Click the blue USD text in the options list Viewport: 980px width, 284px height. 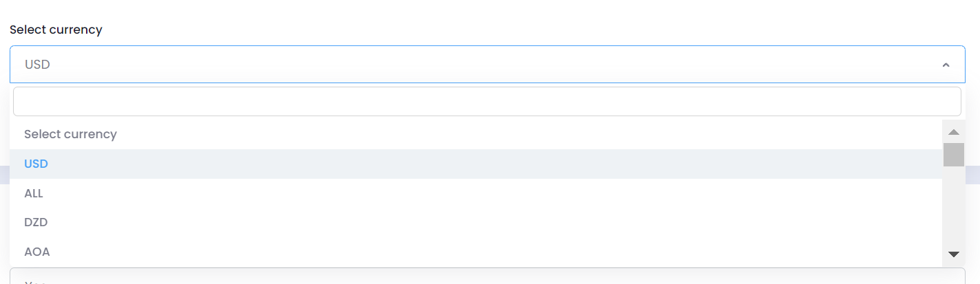[x=36, y=164]
